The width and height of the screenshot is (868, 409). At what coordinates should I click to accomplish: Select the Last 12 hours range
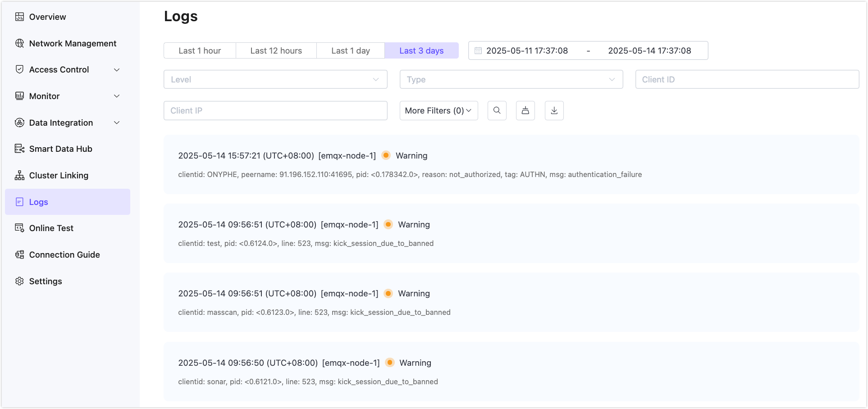pyautogui.click(x=276, y=50)
